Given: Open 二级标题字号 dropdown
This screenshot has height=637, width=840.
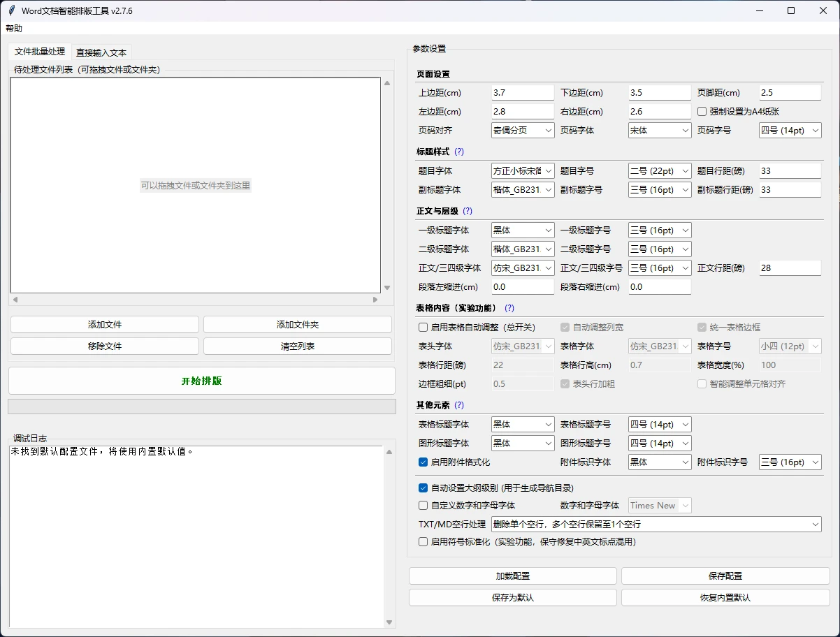Looking at the screenshot, I should 660,249.
